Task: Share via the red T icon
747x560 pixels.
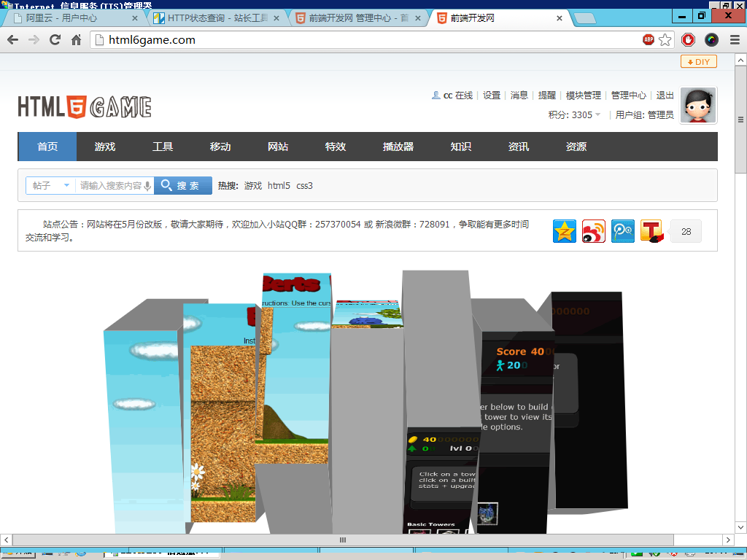Action: coord(651,231)
